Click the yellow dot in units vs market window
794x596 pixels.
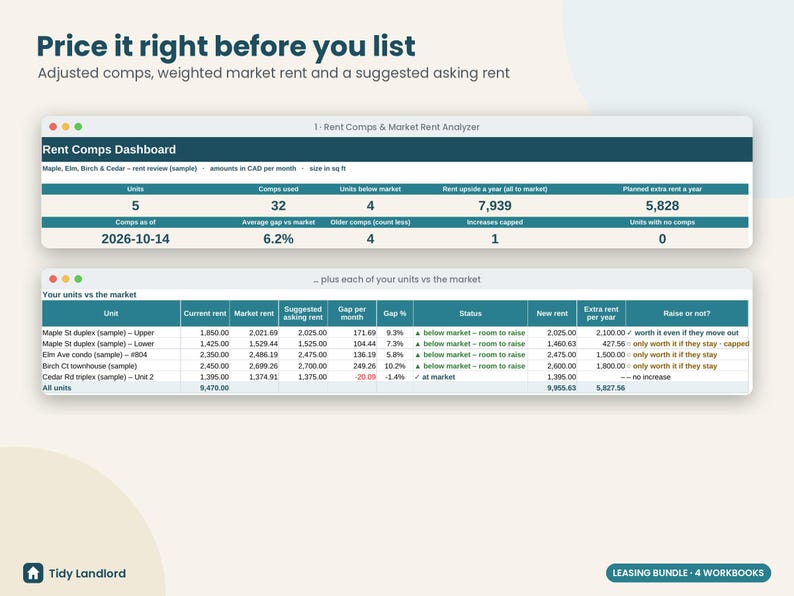point(66,279)
